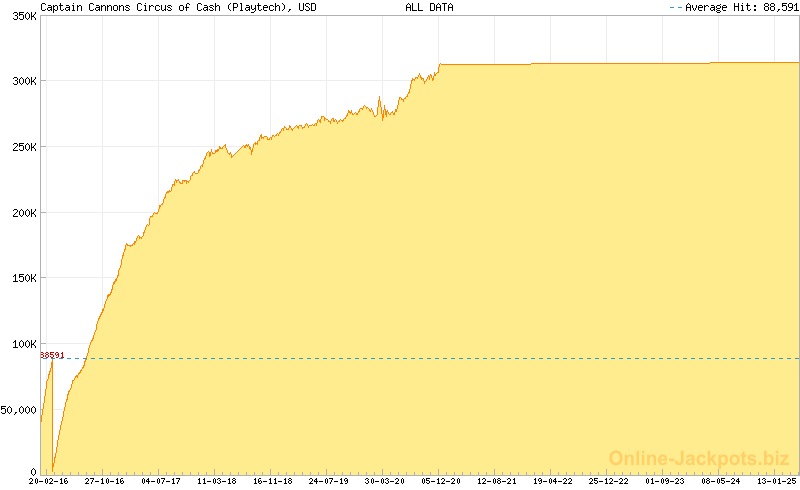Click the 350K label on the y-axis
The width and height of the screenshot is (800, 490).
pos(20,17)
